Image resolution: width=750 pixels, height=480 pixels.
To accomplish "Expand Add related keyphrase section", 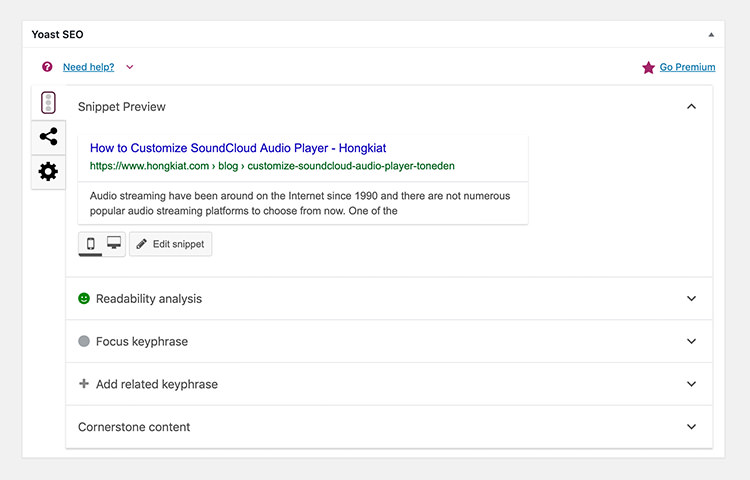I will pyautogui.click(x=389, y=384).
